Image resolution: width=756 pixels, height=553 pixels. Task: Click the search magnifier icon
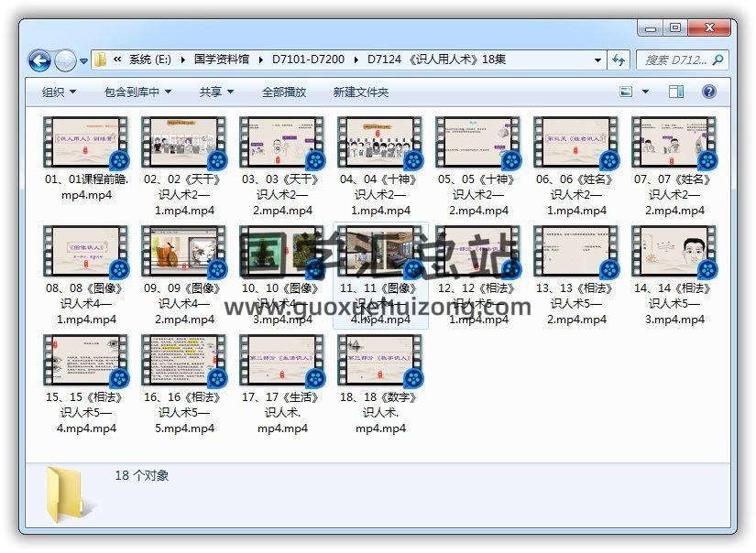click(718, 60)
